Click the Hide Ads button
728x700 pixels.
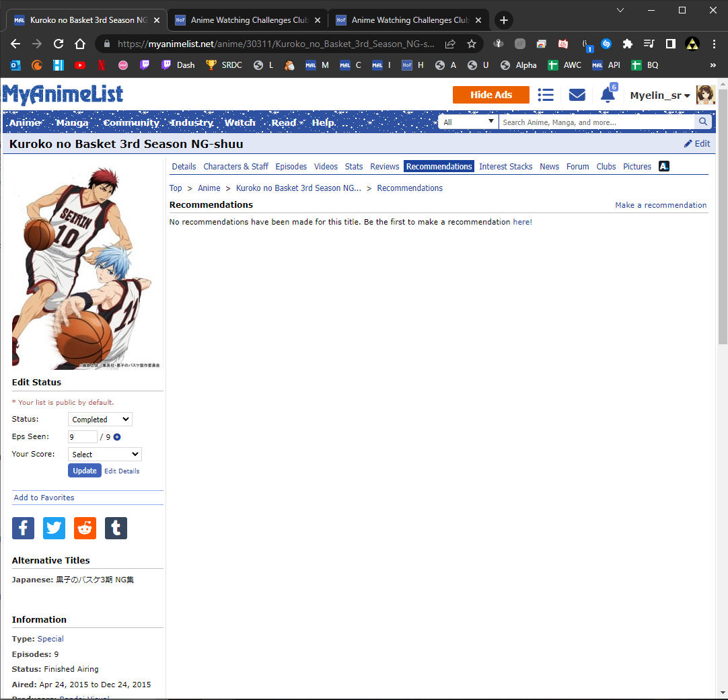tap(490, 95)
